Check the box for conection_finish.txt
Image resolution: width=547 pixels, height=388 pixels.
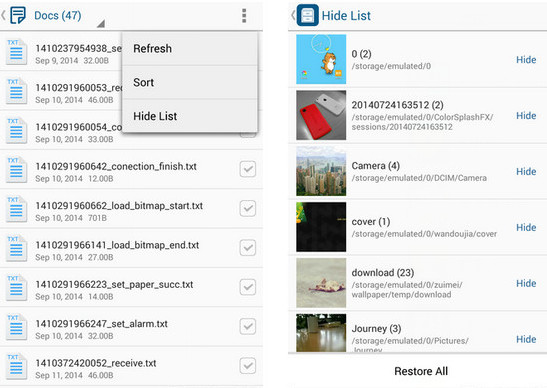tap(248, 169)
